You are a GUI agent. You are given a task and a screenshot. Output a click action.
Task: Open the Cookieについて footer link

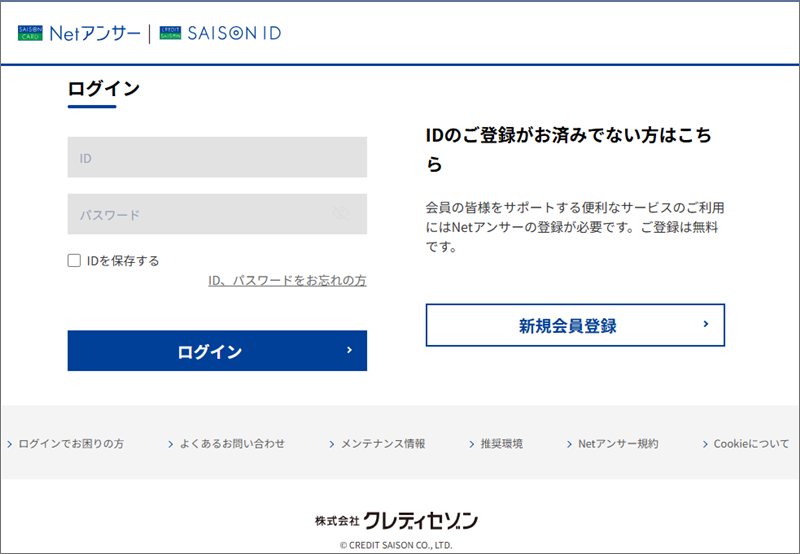[751, 444]
